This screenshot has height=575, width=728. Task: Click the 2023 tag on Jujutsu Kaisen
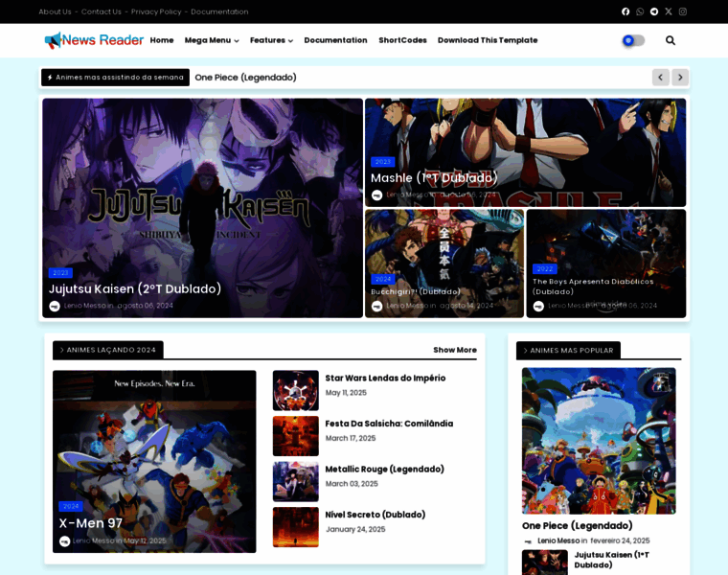pos(60,272)
